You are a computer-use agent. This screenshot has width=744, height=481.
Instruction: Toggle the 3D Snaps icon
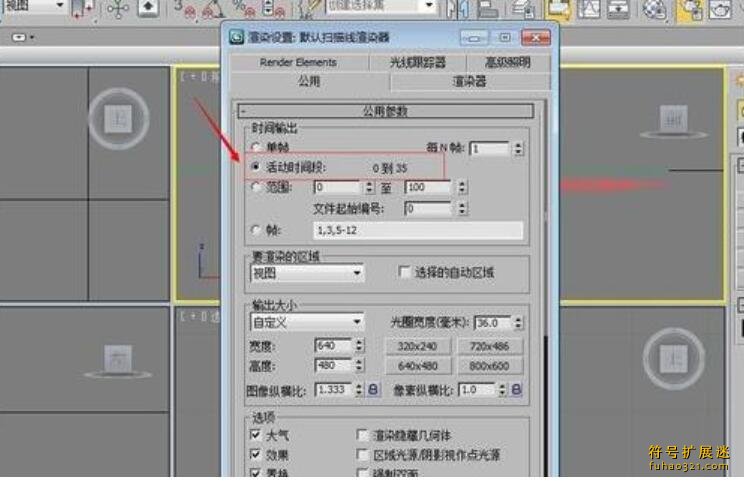tap(184, 9)
